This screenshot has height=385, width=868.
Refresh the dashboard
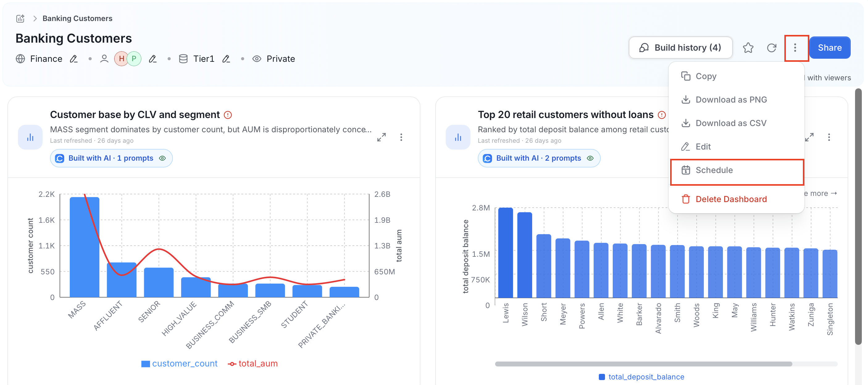tap(772, 48)
